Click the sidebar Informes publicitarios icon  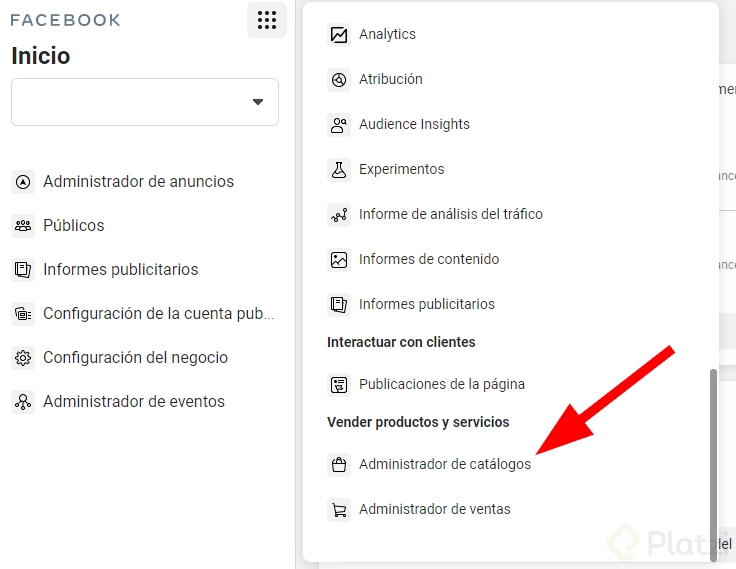(x=23, y=269)
